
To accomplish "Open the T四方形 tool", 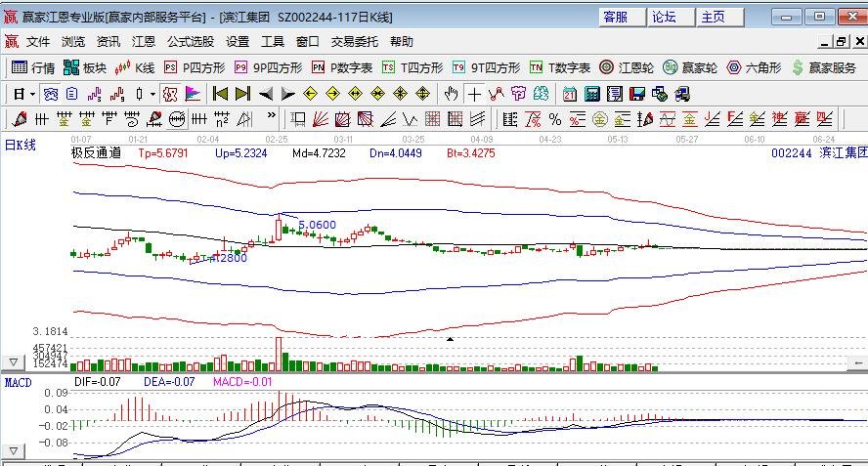I will 412,67.
